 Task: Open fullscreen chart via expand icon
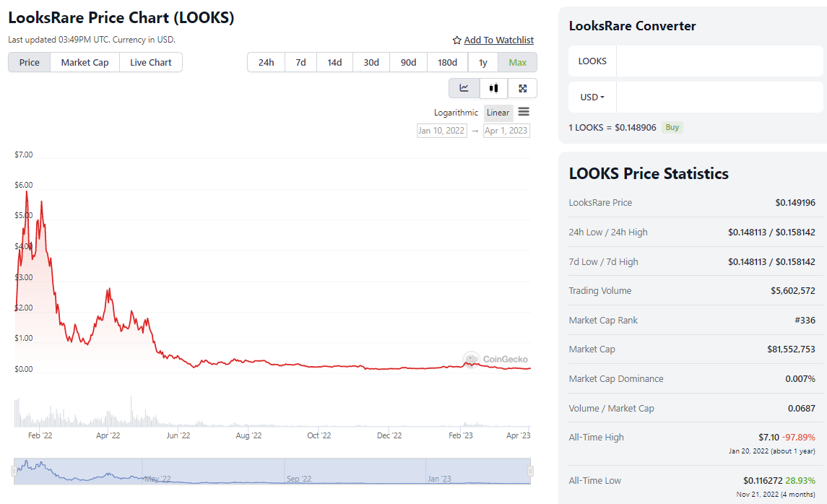(x=523, y=88)
